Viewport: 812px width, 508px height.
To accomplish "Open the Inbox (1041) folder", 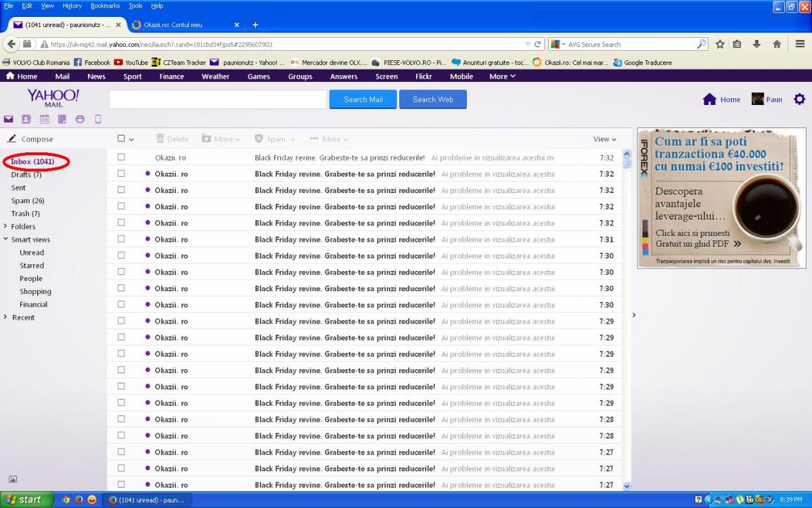I will coord(32,162).
